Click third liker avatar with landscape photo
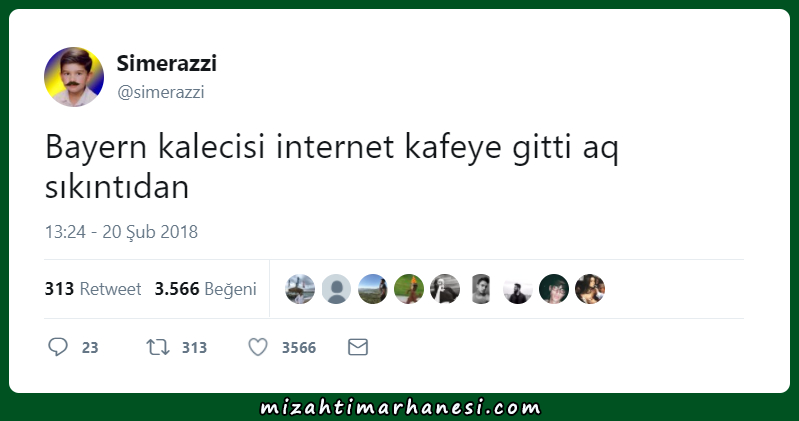The width and height of the screenshot is (799, 421). pos(372,289)
